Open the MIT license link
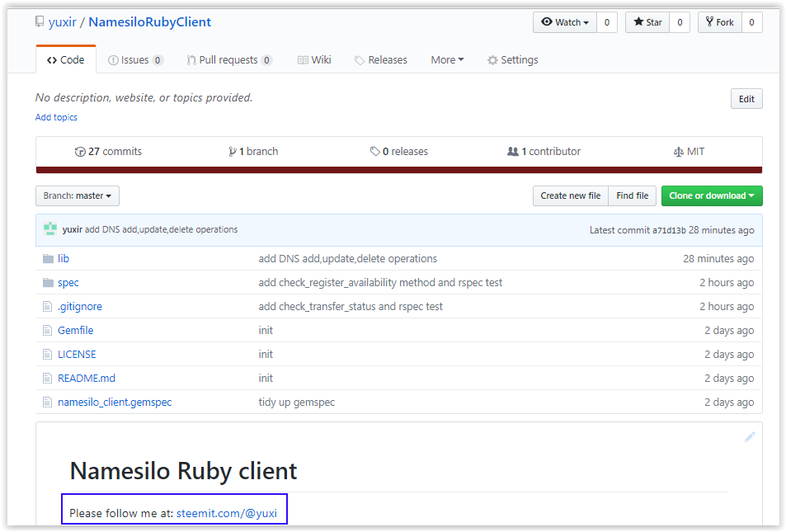The width and height of the screenshot is (786, 532). 689,152
